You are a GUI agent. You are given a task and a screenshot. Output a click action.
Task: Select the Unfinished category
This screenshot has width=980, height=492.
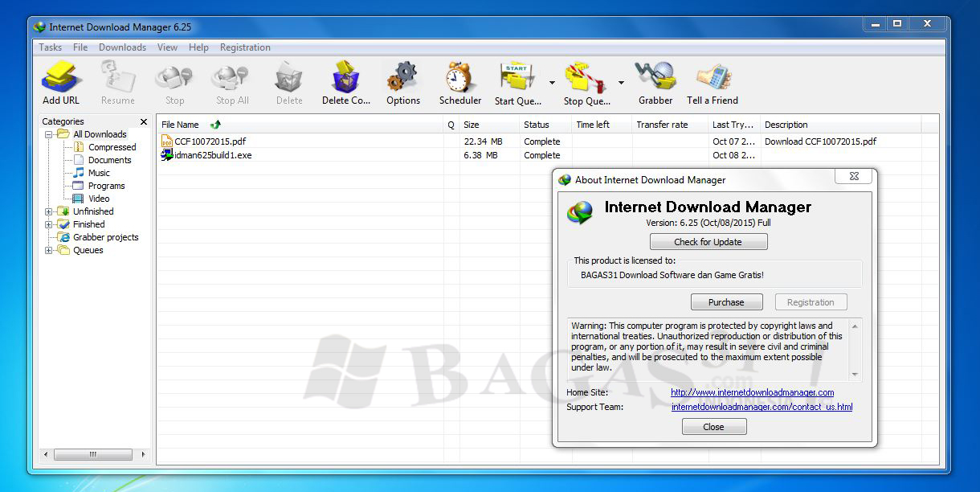tap(93, 211)
